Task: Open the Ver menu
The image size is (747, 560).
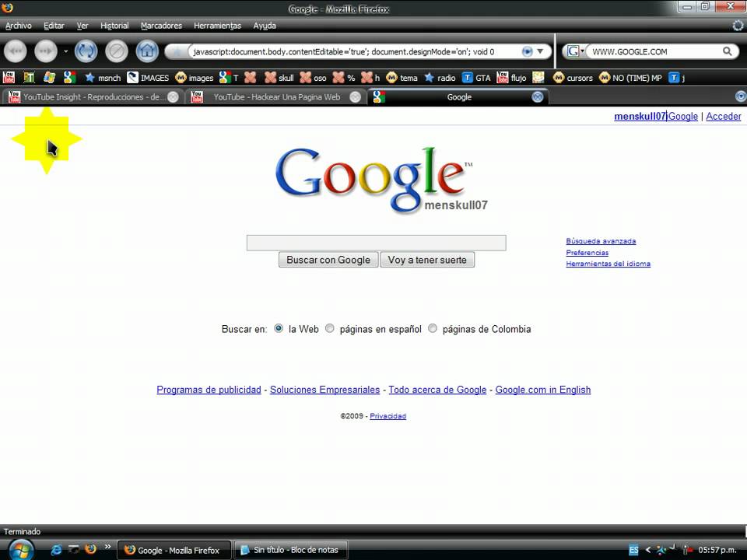Action: (x=82, y=26)
